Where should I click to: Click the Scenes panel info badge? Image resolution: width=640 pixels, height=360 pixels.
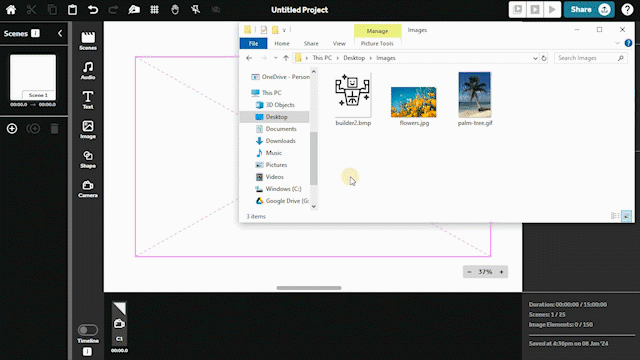click(36, 33)
